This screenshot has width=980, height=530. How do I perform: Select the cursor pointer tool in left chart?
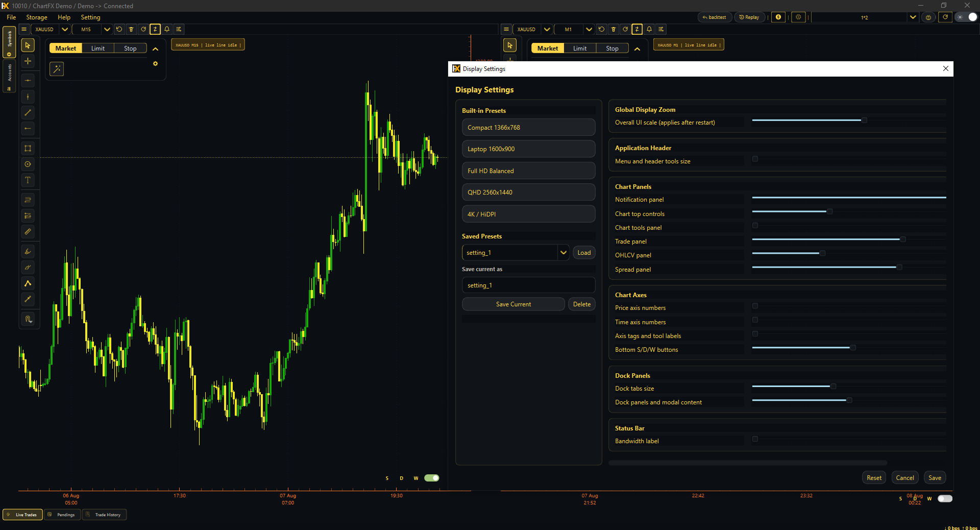[28, 45]
